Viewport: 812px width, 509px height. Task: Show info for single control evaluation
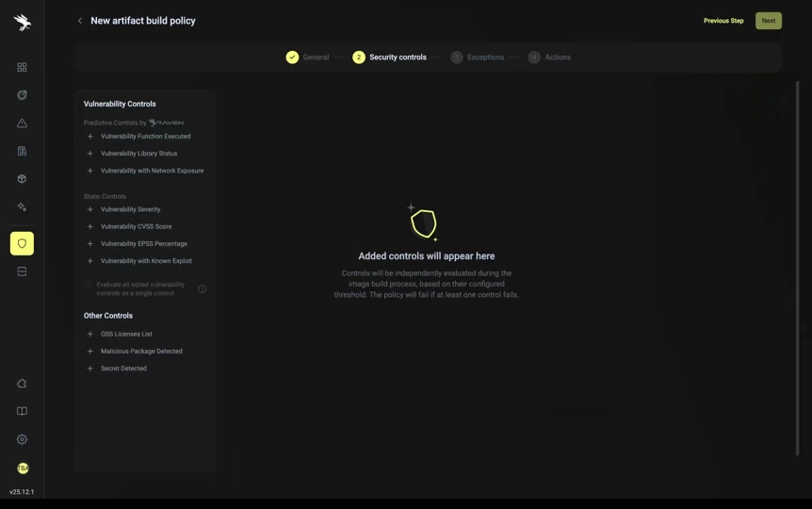202,288
